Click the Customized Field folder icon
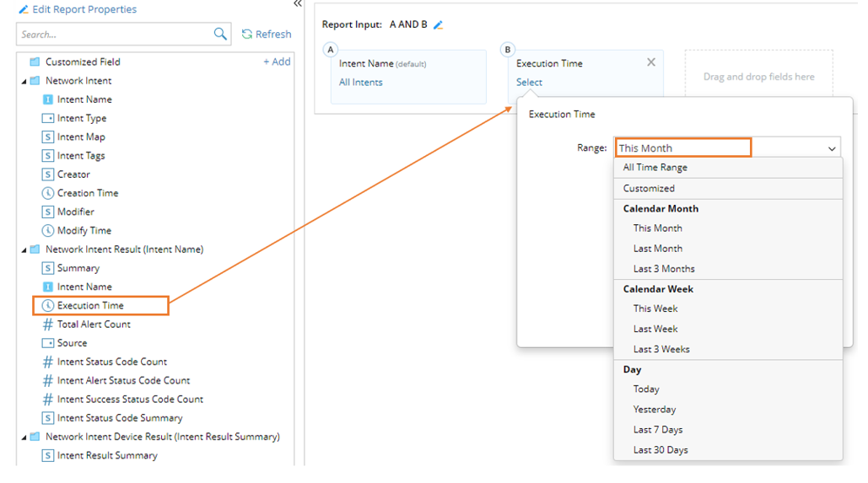This screenshot has width=868, height=483. pos(35,62)
